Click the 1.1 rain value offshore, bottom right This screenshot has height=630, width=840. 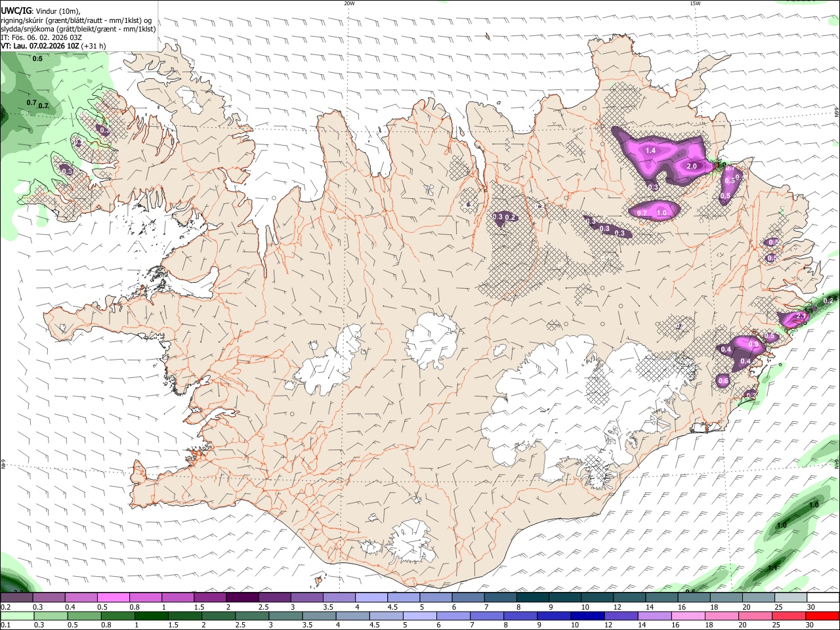point(772,568)
